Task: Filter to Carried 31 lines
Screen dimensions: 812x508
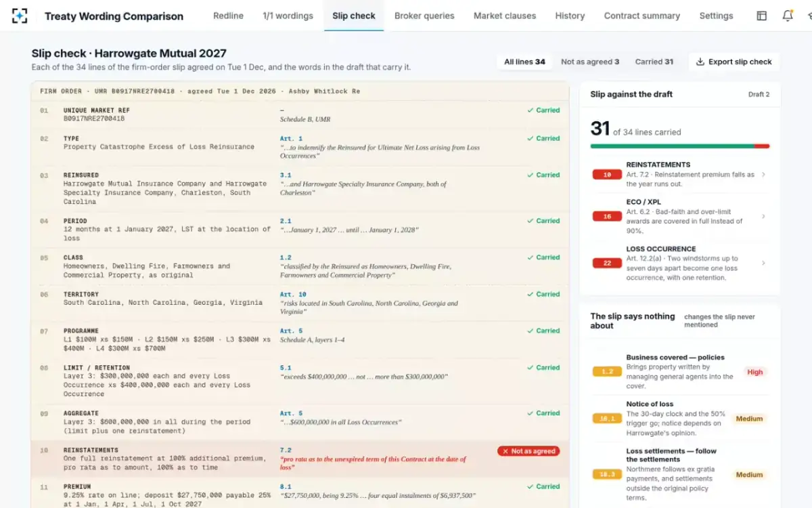Action: click(x=654, y=62)
